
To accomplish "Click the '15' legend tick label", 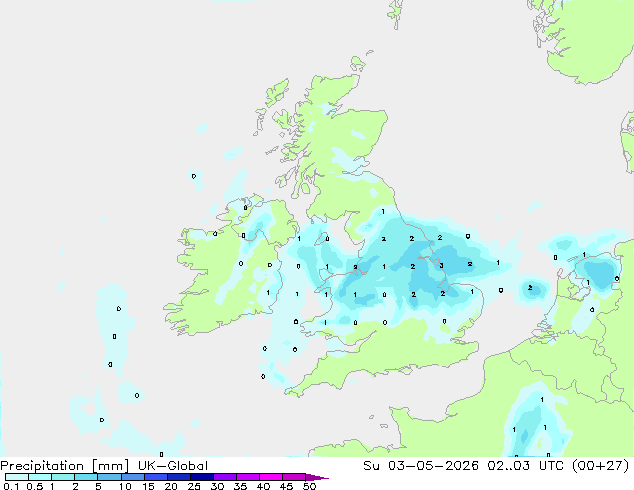I will pyautogui.click(x=148, y=486).
